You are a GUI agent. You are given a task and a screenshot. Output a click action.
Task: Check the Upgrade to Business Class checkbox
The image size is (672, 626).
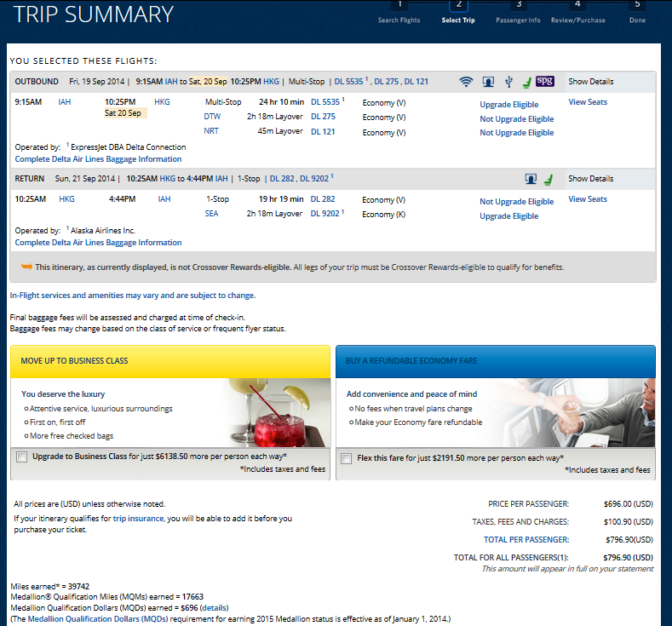(x=21, y=457)
